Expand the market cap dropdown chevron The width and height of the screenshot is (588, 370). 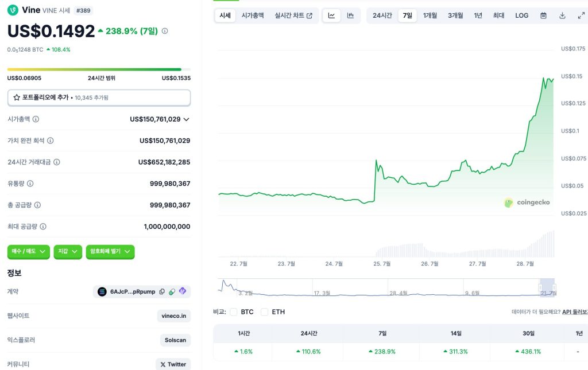pos(187,119)
